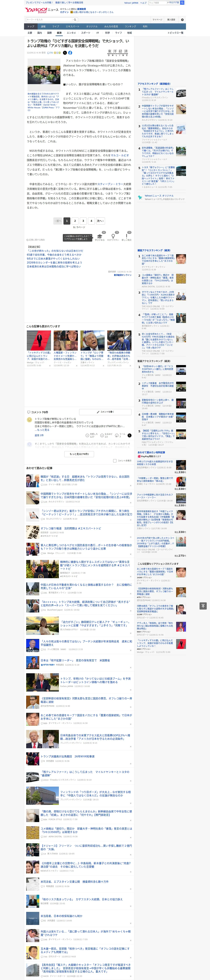
Task: Open the 東洋経済オンライン source link below article
Action: click(122, 275)
